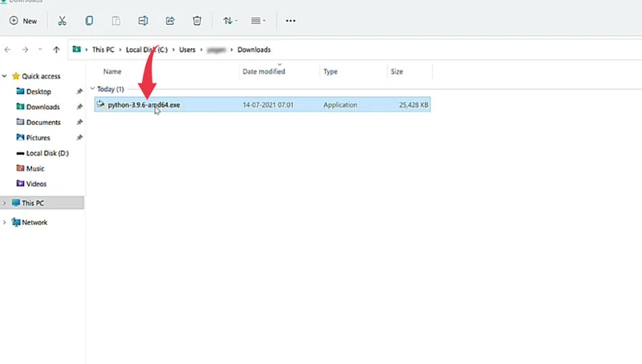Click the Share icon in toolbar

(170, 21)
